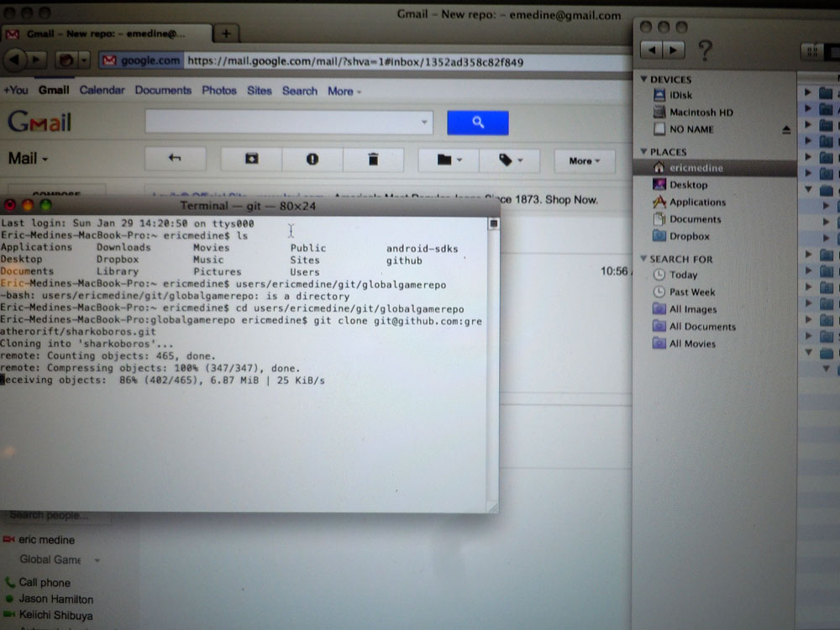This screenshot has width=840, height=630.
Task: Open chat with Jason Hamilton
Action: click(x=55, y=599)
